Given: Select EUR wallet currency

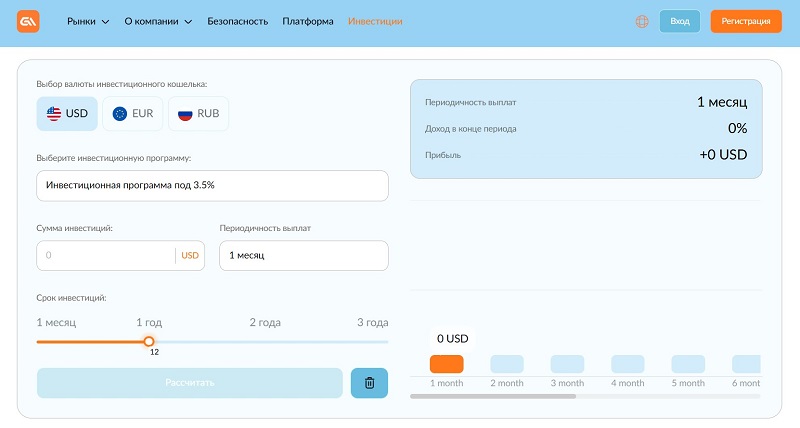Looking at the screenshot, I should coord(133,113).
